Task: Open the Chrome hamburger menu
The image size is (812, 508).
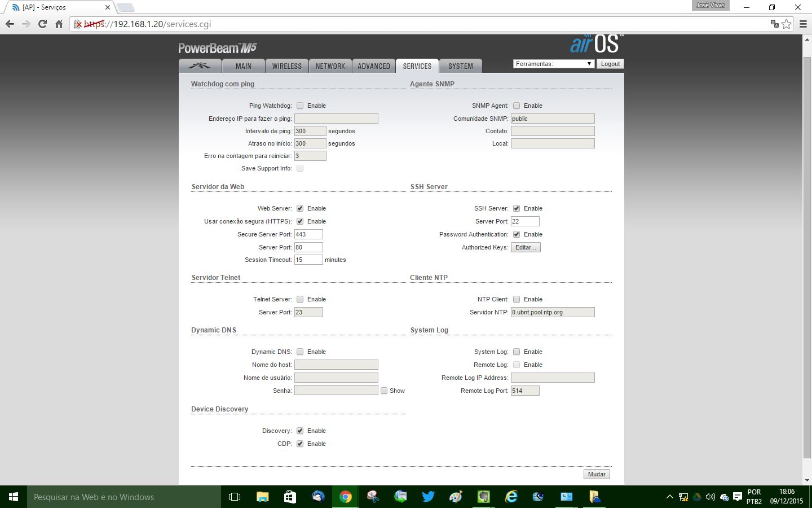Action: tap(803, 24)
